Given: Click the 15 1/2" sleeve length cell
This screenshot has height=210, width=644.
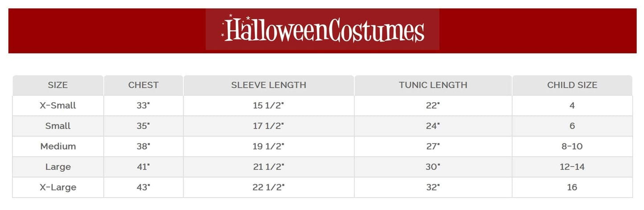Looking at the screenshot, I should pos(268,106).
